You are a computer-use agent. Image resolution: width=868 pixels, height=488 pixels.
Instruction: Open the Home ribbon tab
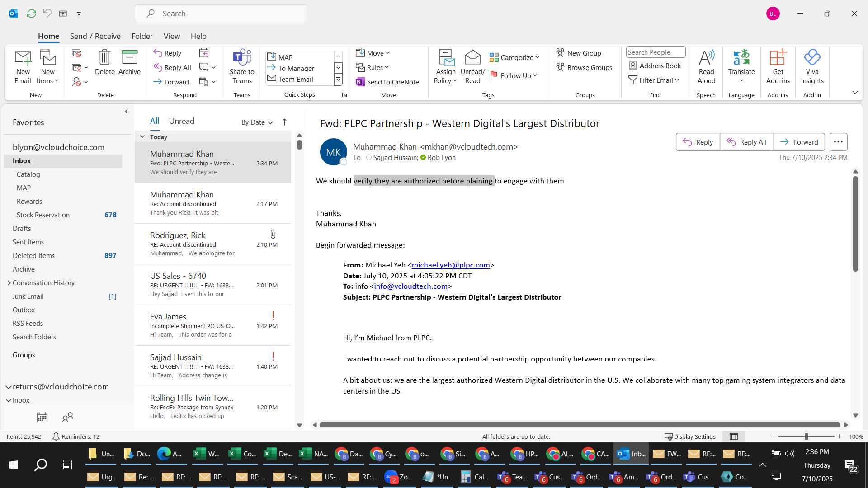(x=48, y=36)
